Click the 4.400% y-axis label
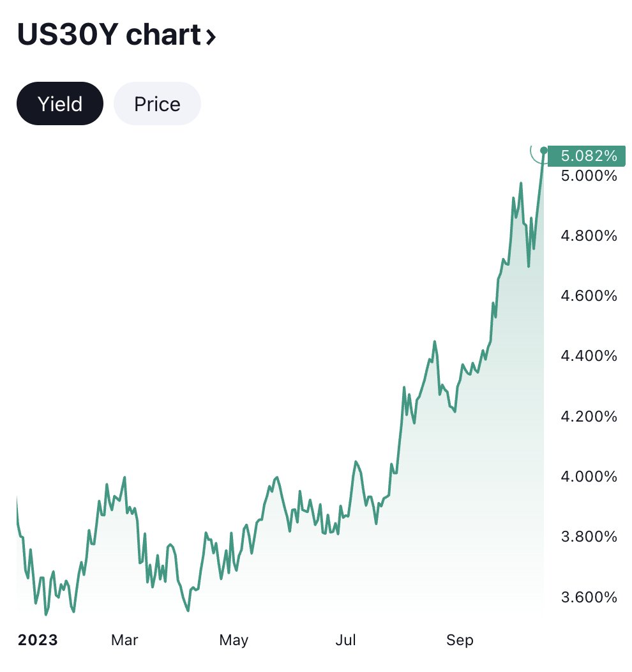This screenshot has width=632, height=672. click(589, 356)
